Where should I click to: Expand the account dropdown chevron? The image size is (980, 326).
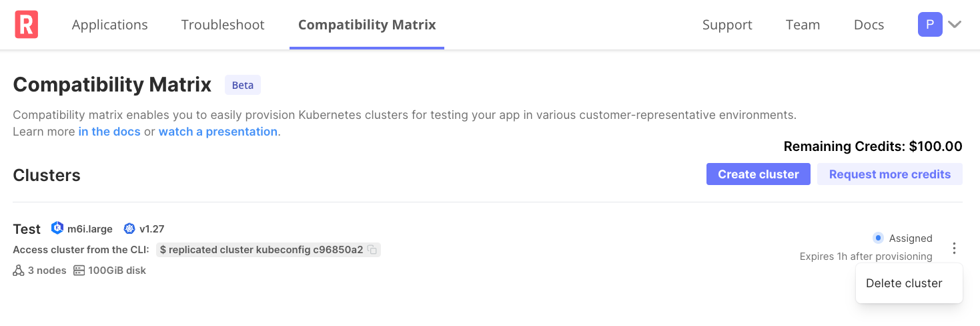click(955, 25)
